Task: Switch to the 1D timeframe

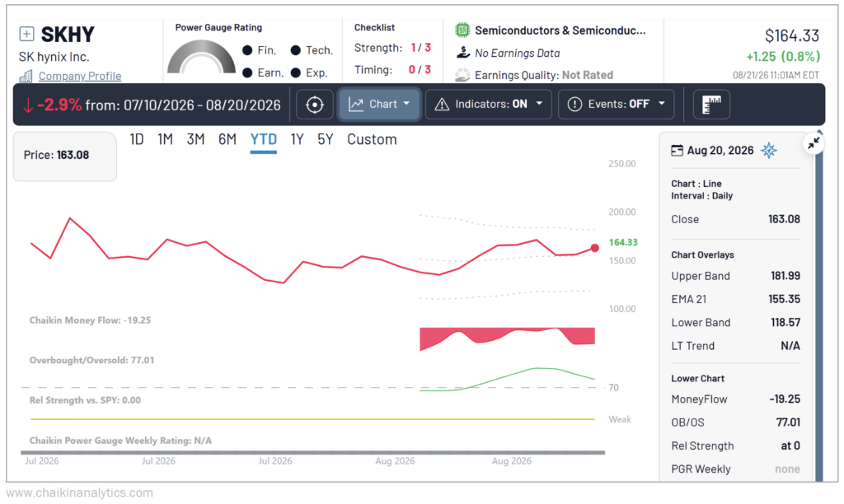Action: point(137,140)
